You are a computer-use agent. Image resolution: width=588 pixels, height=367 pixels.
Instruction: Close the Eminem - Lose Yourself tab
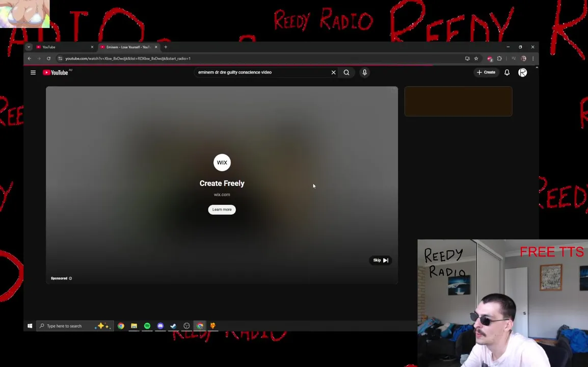[x=156, y=47]
